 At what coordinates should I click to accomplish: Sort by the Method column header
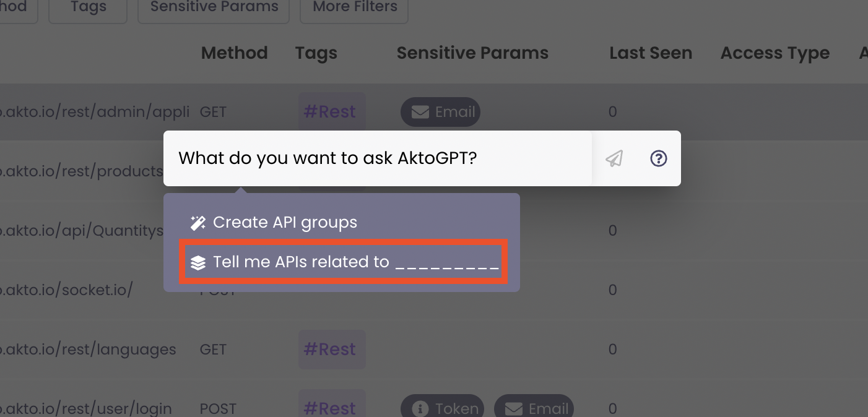point(234,53)
